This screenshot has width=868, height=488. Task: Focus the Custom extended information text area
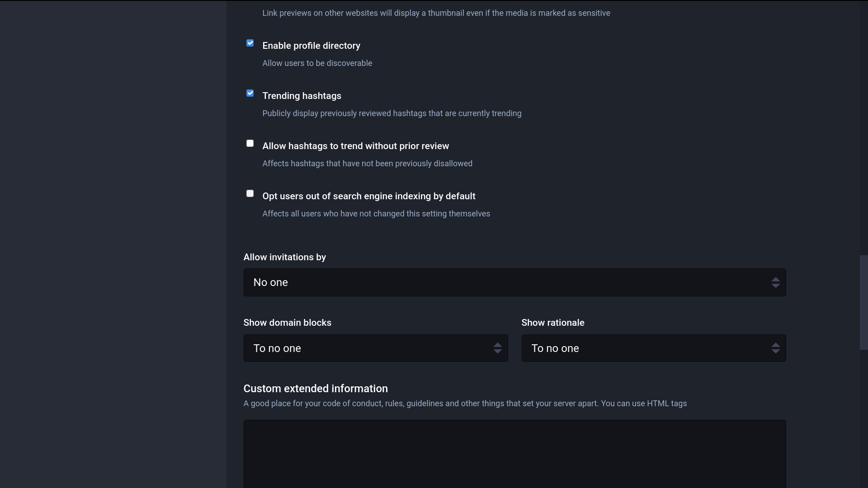tap(514, 453)
